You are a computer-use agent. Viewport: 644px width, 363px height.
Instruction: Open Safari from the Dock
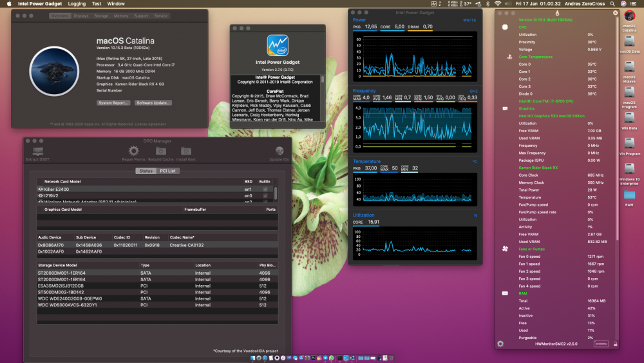click(x=265, y=358)
